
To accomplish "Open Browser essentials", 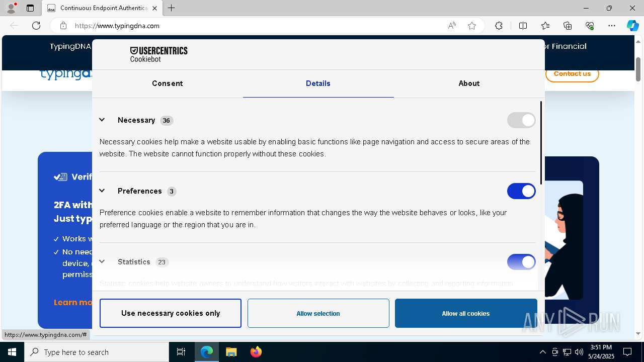I will [590, 26].
